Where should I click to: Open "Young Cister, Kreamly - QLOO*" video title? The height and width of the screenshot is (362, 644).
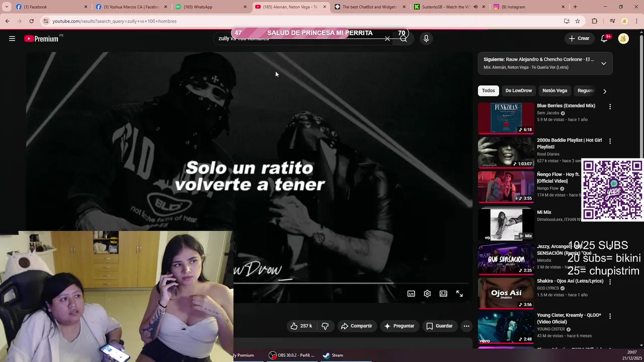(569, 319)
